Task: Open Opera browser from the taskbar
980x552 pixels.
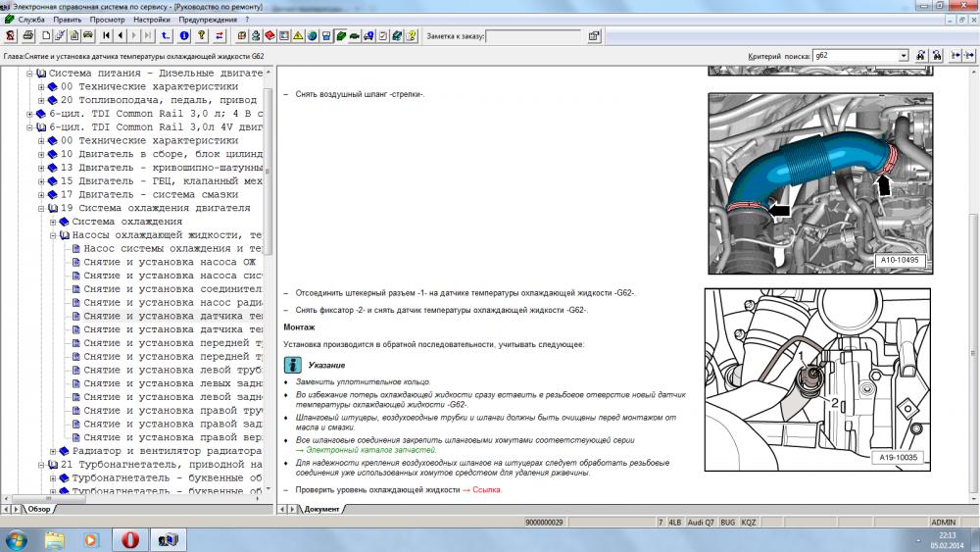Action: click(130, 539)
